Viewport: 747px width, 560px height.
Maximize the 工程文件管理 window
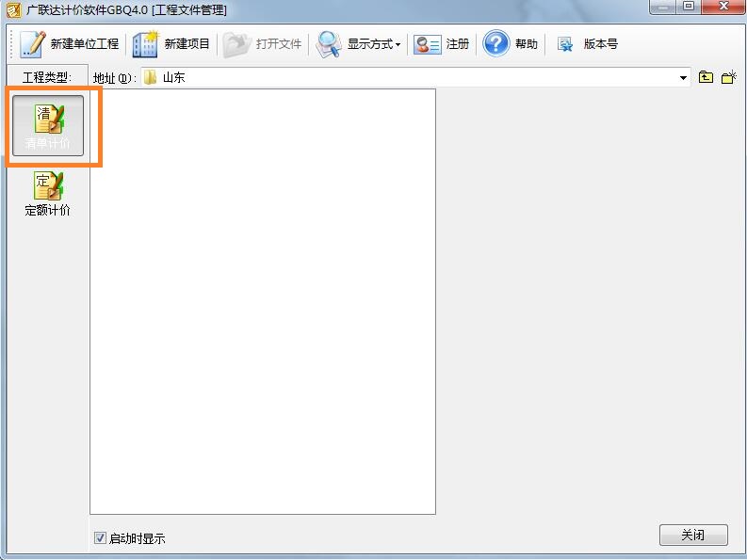(689, 7)
